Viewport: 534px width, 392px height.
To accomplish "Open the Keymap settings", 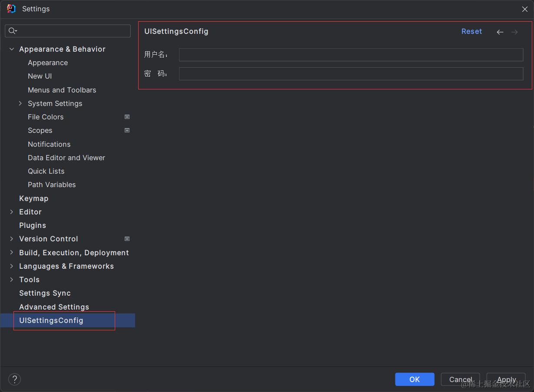I will (33, 198).
